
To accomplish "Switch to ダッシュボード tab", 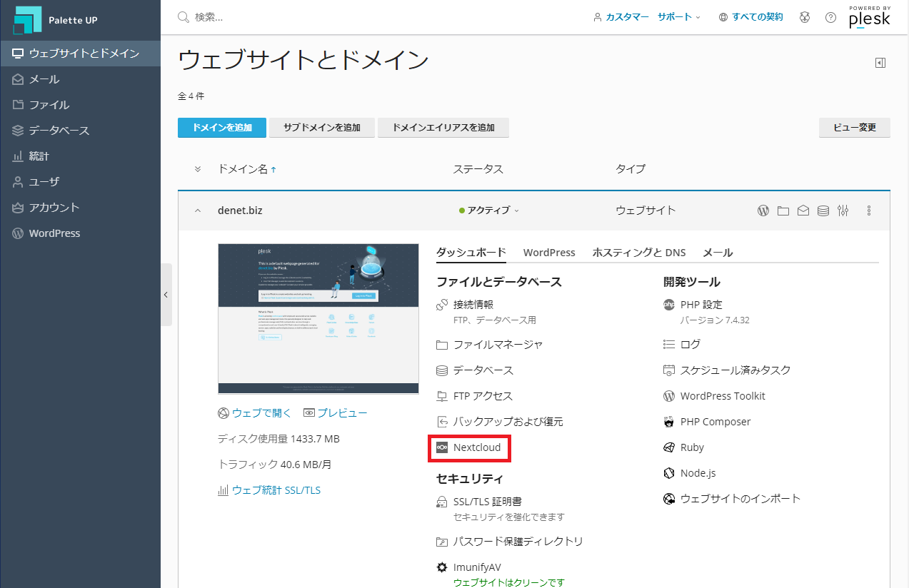I will pyautogui.click(x=471, y=253).
